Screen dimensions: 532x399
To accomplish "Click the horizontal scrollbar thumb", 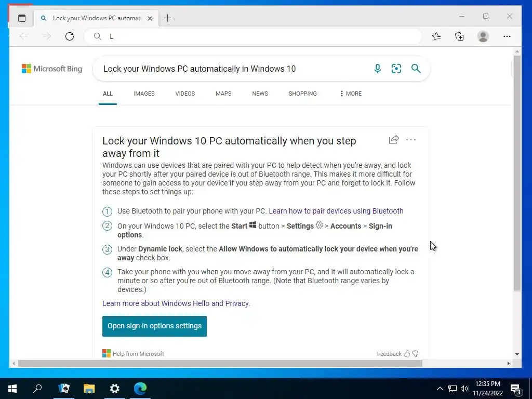I will click(x=220, y=363).
